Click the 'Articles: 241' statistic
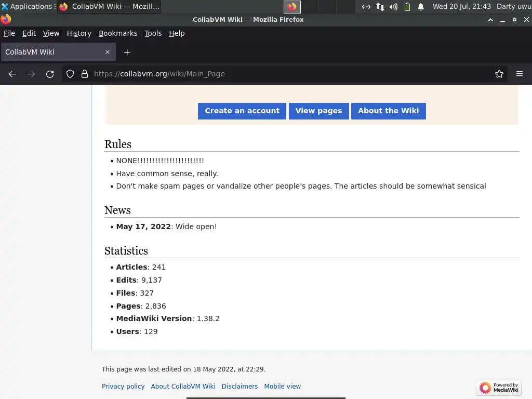532x399 pixels. point(141,267)
